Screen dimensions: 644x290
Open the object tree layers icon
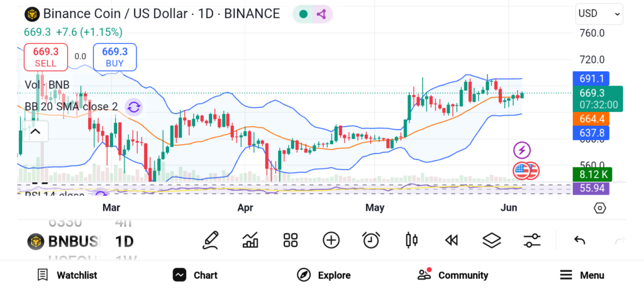point(492,240)
